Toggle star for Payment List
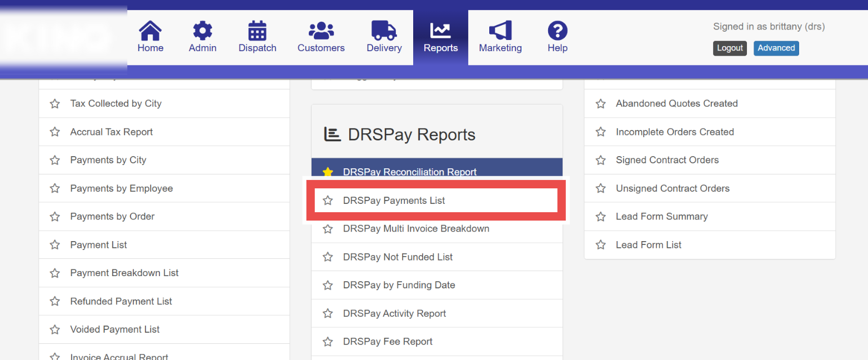868x360 pixels. pyautogui.click(x=55, y=245)
